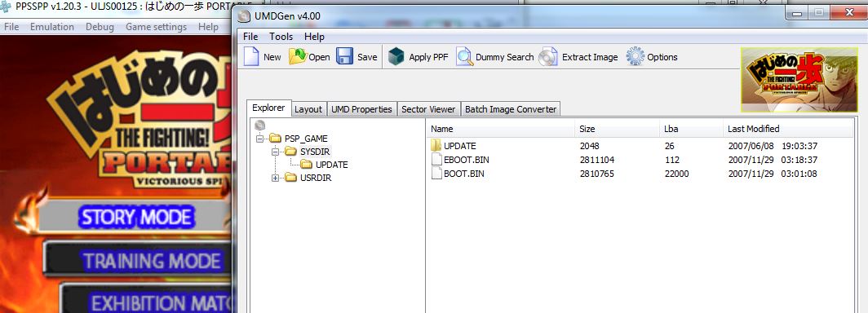Switch to the Explorer tab
868x313 pixels.
click(268, 108)
